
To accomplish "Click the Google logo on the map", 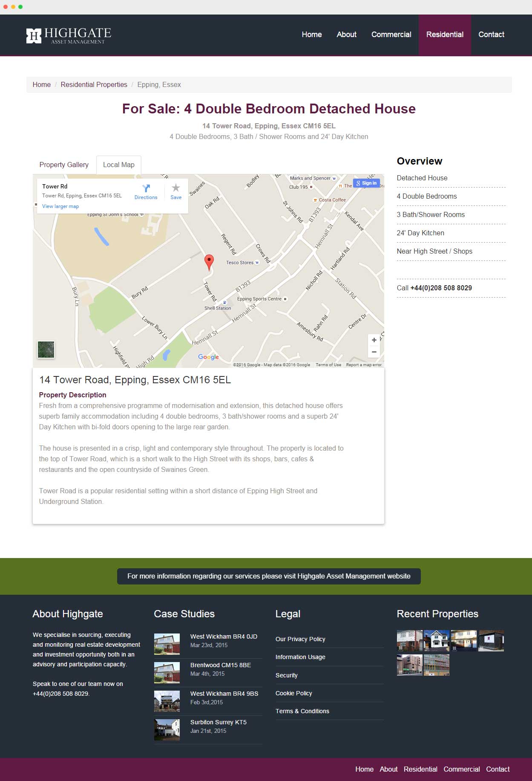I will point(209,357).
